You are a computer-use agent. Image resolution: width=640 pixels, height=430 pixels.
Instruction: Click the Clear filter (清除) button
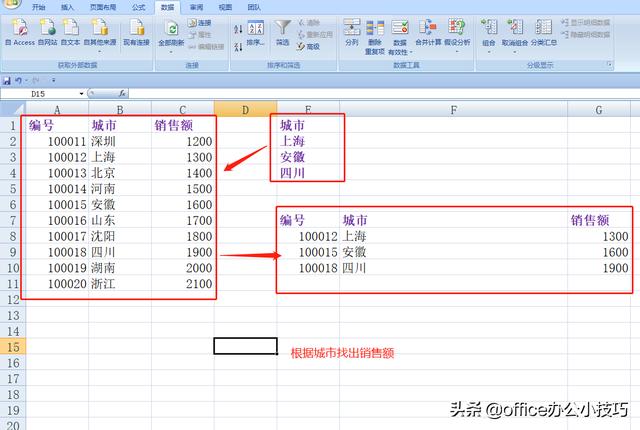pos(309,23)
